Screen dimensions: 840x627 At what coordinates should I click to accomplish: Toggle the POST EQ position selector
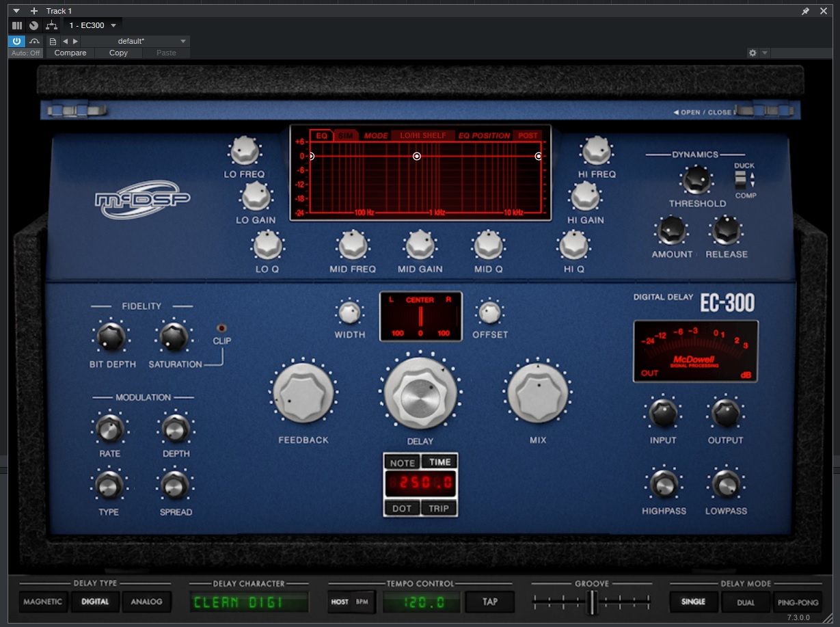[528, 135]
